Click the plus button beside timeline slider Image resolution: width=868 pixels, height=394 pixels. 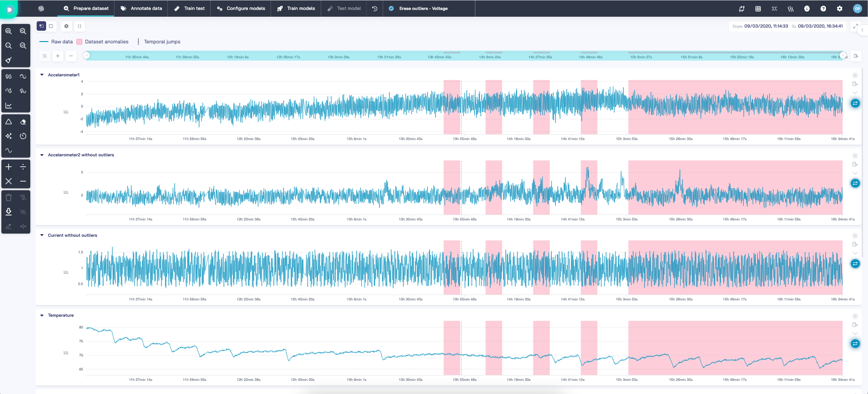[58, 56]
